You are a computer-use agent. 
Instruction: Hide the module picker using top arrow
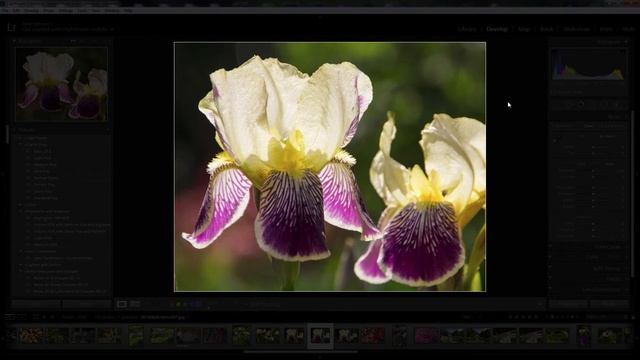pyautogui.click(x=320, y=17)
